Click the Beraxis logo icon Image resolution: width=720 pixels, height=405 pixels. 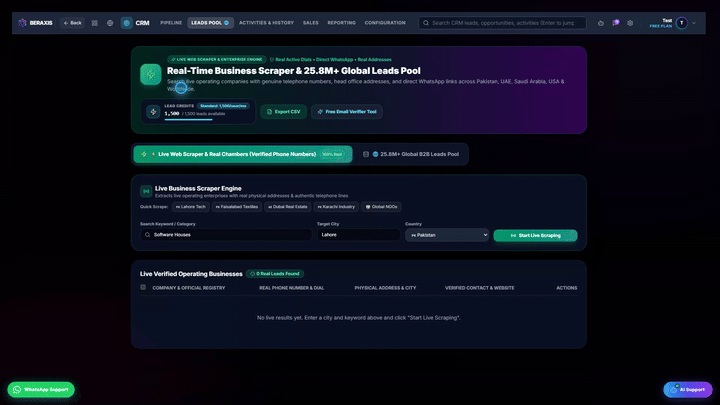pos(22,22)
